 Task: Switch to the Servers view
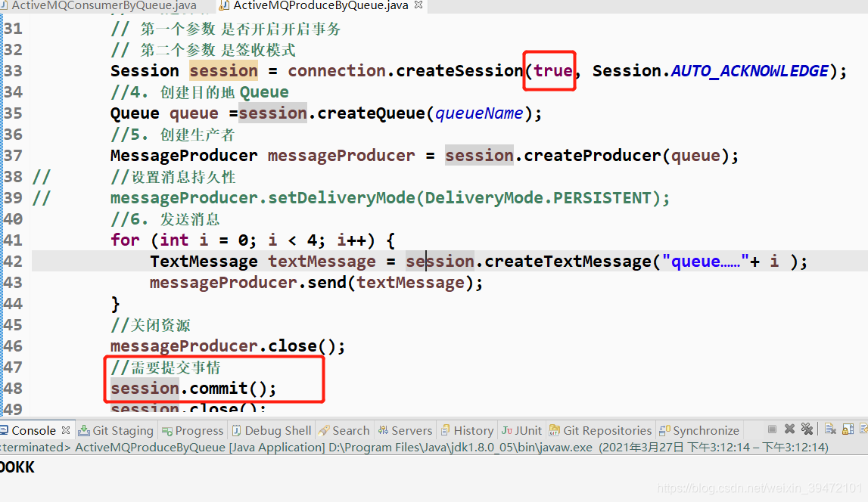click(405, 430)
